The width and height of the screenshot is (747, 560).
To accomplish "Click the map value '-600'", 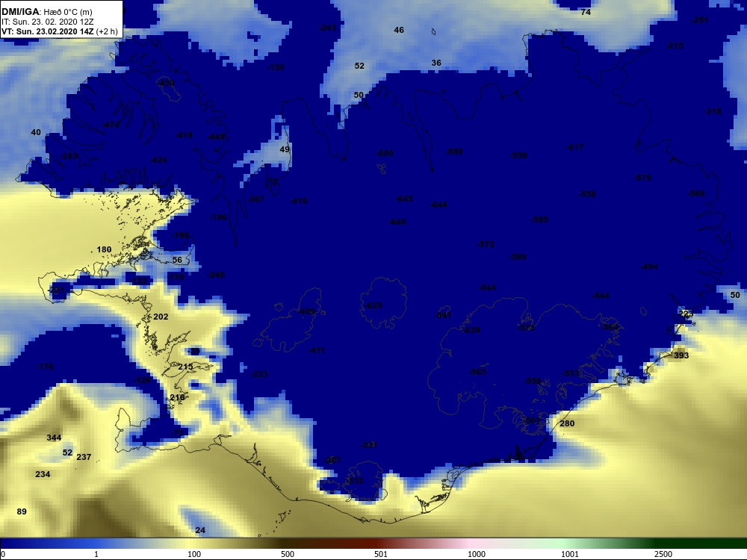I will [x=385, y=153].
